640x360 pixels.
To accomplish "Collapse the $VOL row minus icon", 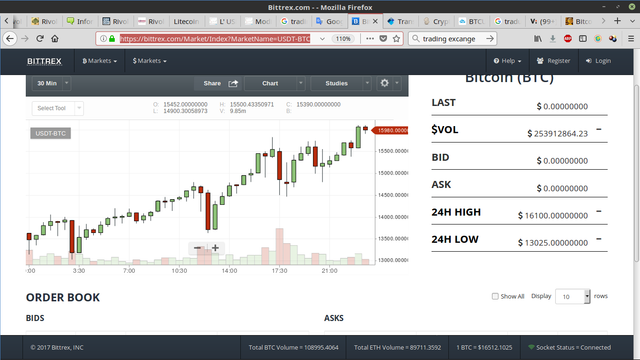I will coord(599,129).
